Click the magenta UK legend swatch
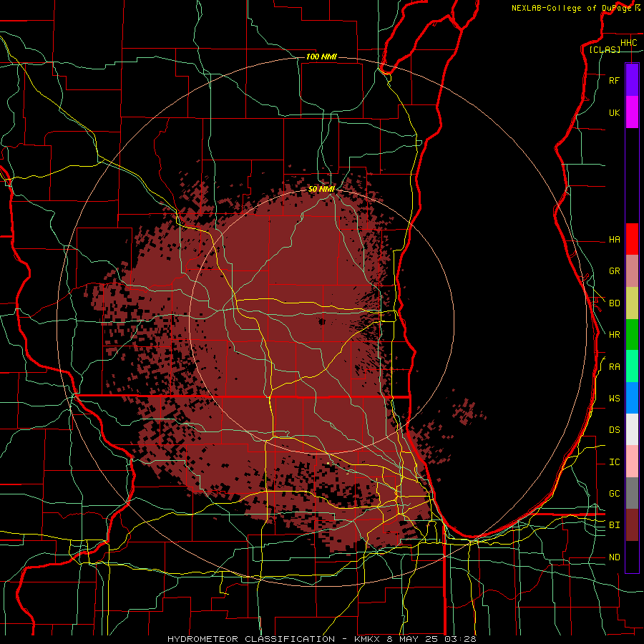The height and width of the screenshot is (644, 644). click(x=632, y=112)
